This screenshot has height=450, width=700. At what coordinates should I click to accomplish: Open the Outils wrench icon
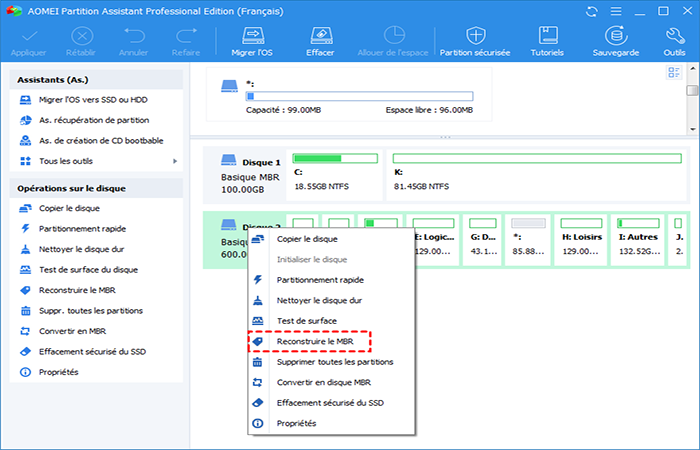pos(673,38)
